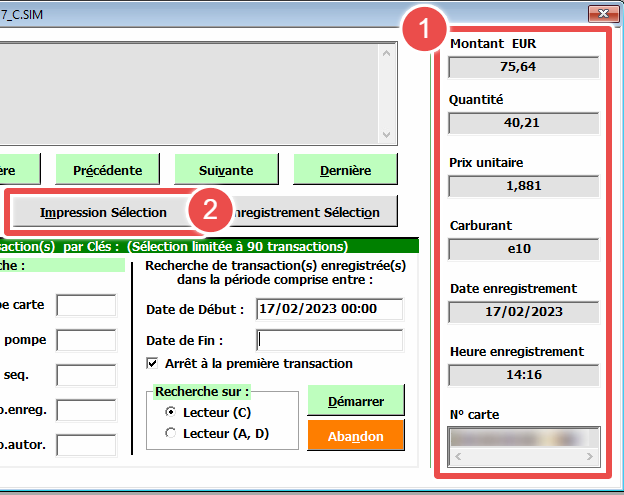
Task: Cancel with the orange Abandon button
Action: point(356,437)
